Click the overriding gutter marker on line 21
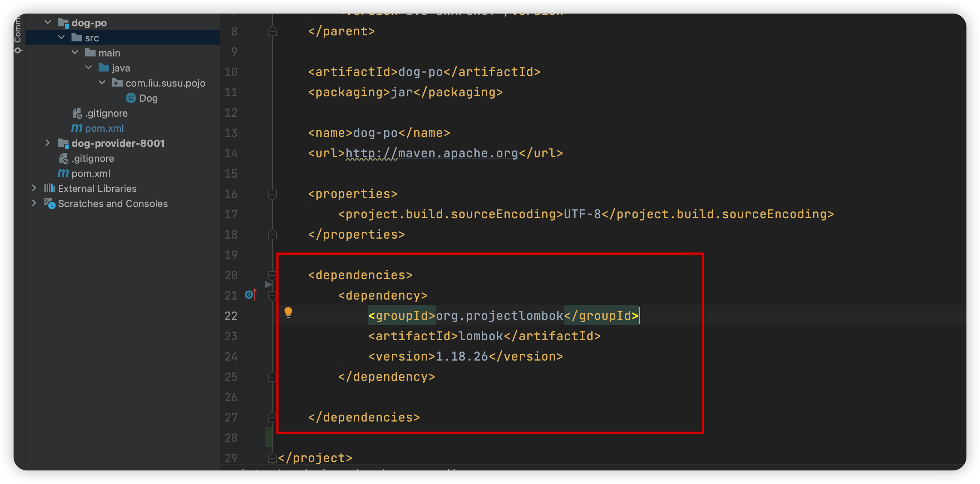This screenshot has width=980, height=484. (x=251, y=295)
